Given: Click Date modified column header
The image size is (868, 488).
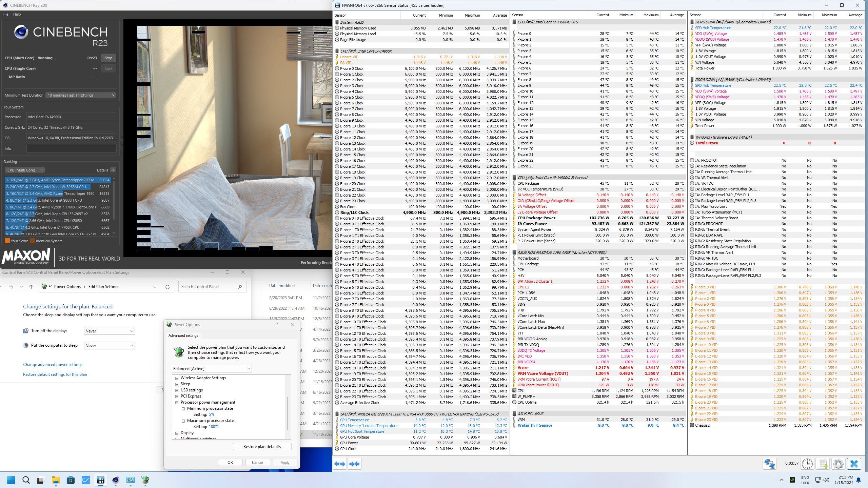Looking at the screenshot, I should pyautogui.click(x=282, y=286).
